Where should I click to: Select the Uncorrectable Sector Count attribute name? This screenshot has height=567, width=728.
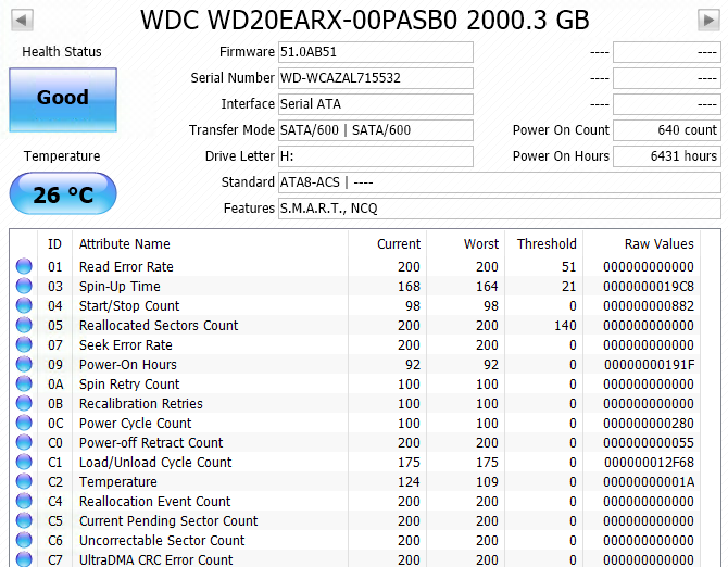162,540
